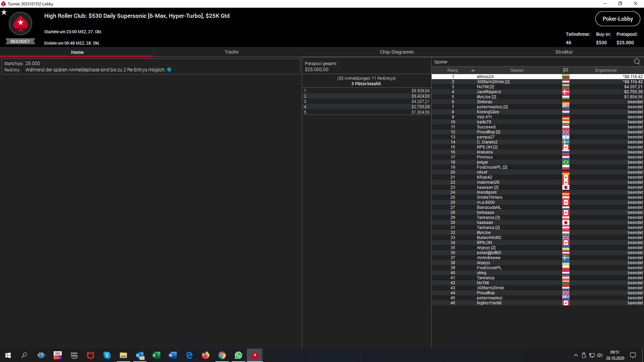Switch to the Tische tab
The width and height of the screenshot is (644, 362).
[x=231, y=52]
